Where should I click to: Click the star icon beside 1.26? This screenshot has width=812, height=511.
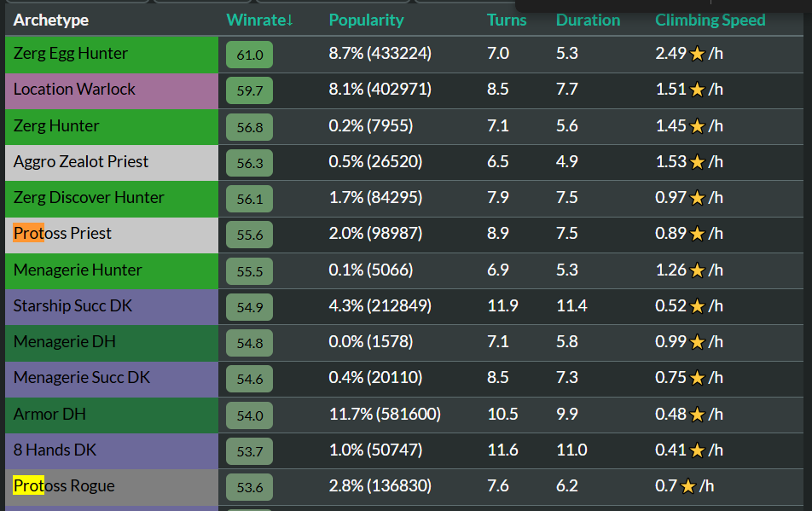pyautogui.click(x=698, y=270)
